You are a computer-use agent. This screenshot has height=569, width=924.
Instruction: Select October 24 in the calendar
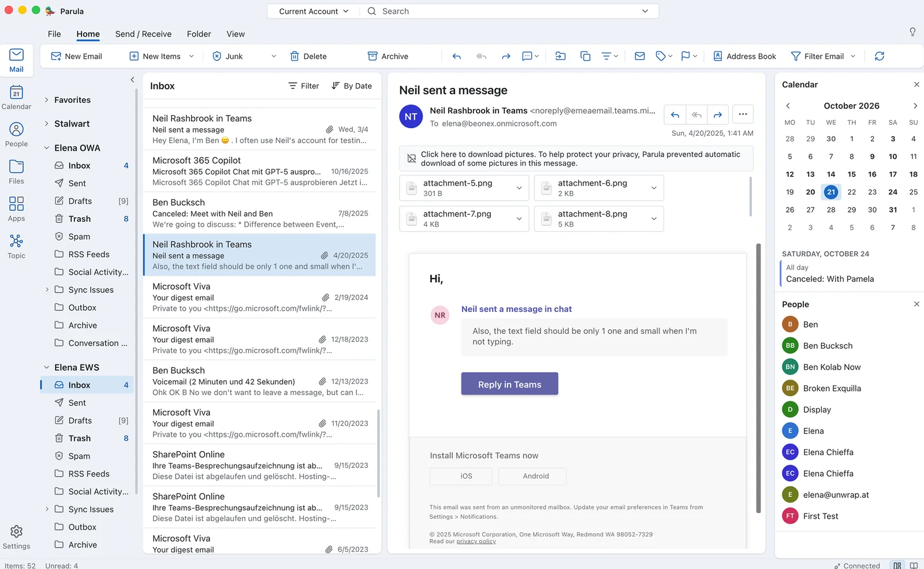tap(893, 192)
